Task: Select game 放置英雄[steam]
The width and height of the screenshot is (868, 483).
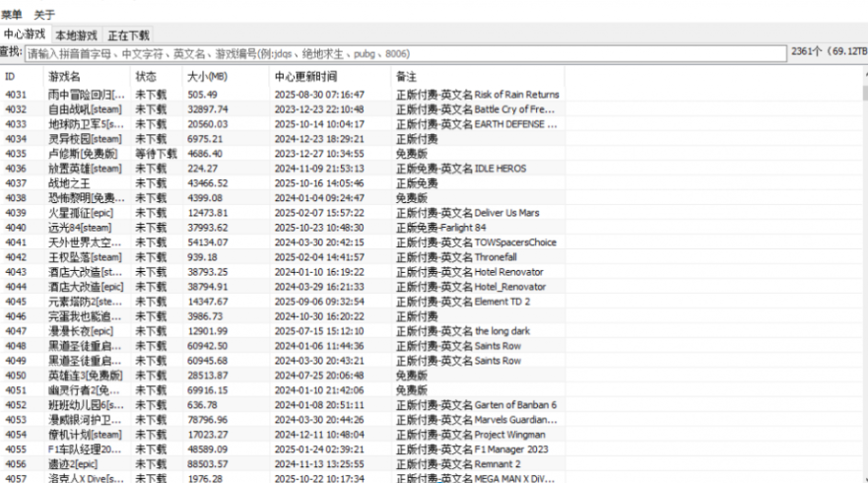Action: click(x=85, y=169)
